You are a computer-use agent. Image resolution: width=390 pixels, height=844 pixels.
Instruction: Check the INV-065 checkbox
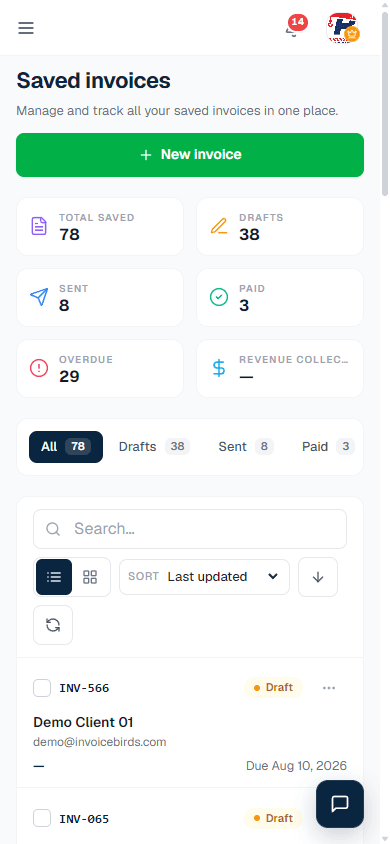point(42,818)
